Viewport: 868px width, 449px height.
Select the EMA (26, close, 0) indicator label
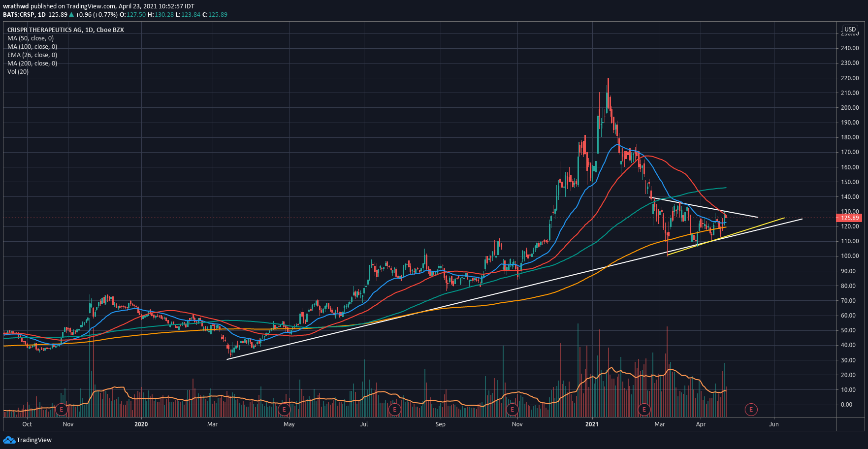pos(32,55)
